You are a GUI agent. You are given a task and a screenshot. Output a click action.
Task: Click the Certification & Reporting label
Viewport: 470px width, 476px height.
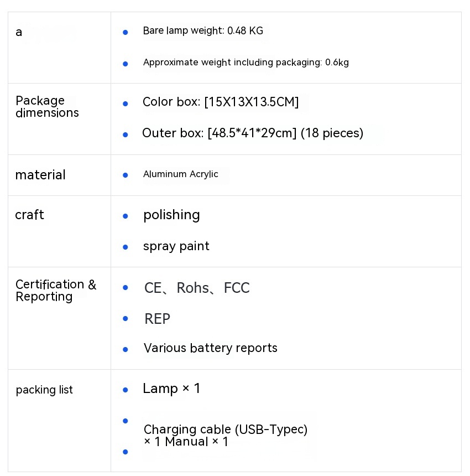click(x=55, y=291)
